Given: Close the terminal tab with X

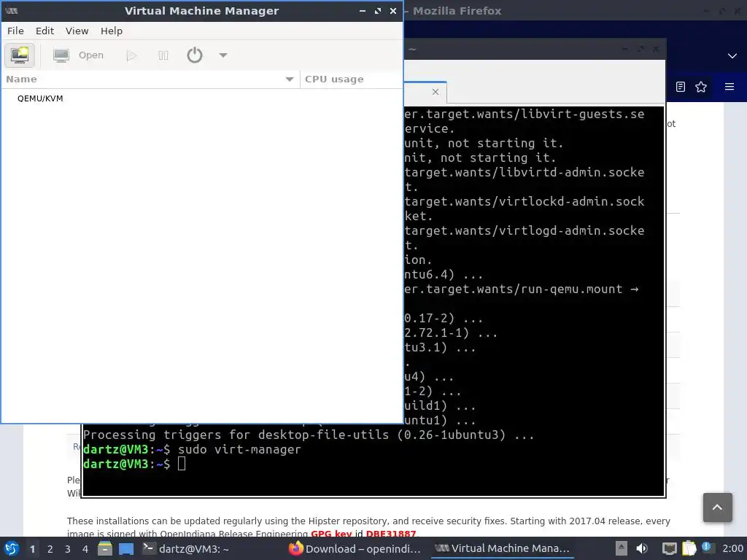Looking at the screenshot, I should pos(436,92).
